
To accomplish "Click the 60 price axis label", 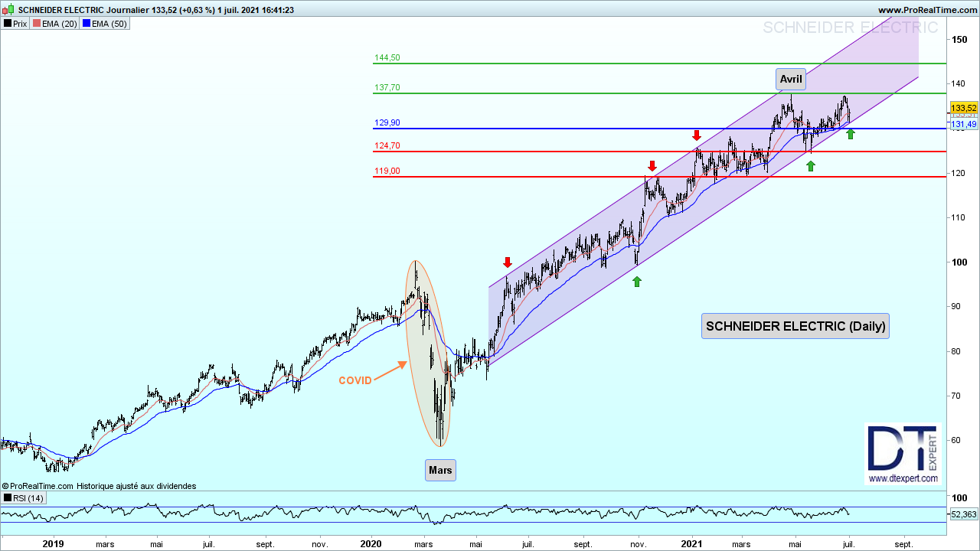I will 957,440.
